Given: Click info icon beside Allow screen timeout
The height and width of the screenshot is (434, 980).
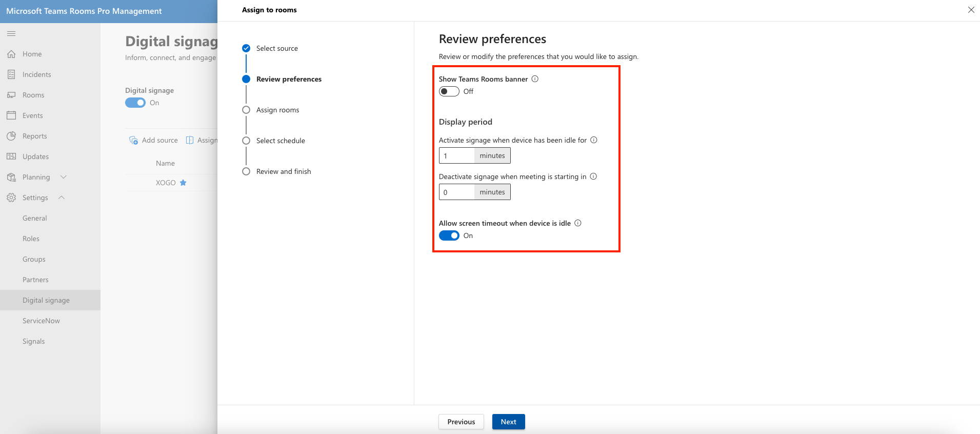Looking at the screenshot, I should [578, 223].
